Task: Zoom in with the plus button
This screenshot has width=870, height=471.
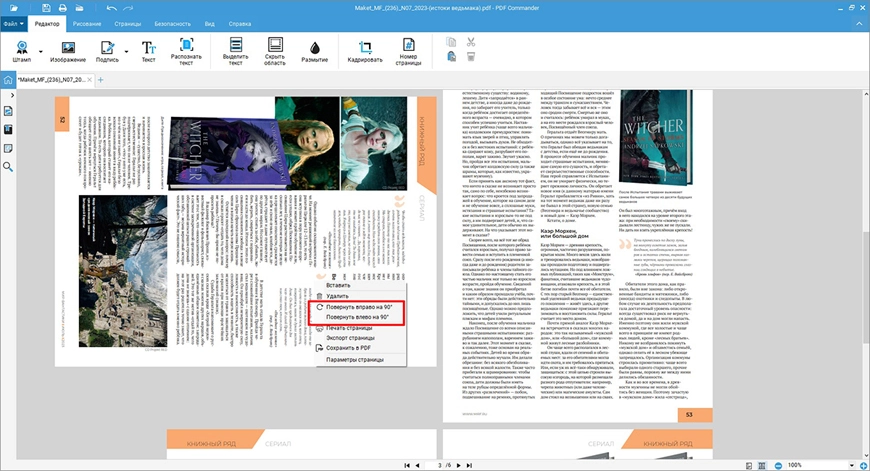Action: tap(863, 465)
